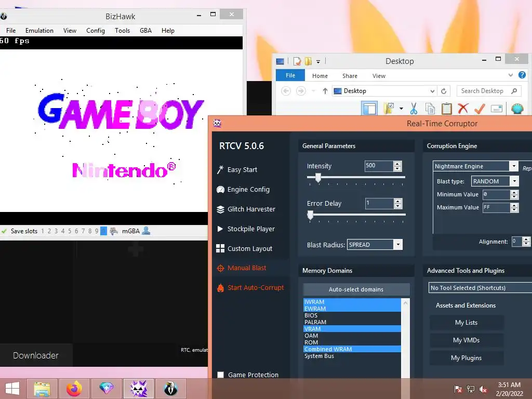Expand the Explorer ribbon chevron
Screen dimensions: 532x399
[510, 75]
